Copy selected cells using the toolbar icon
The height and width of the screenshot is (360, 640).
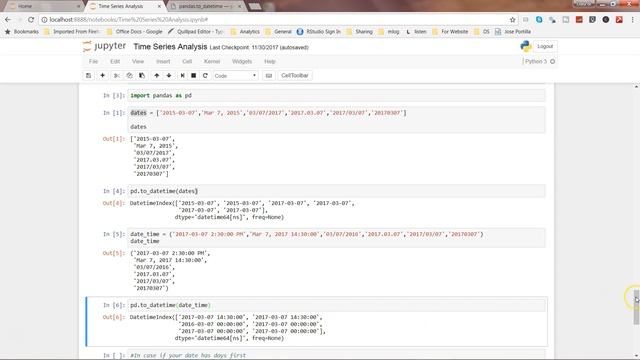129,76
